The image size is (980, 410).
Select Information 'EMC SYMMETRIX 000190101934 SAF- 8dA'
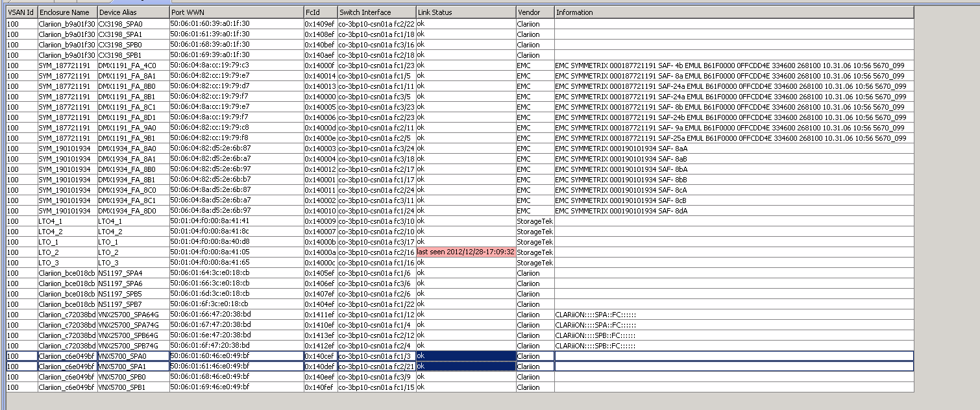point(734,211)
